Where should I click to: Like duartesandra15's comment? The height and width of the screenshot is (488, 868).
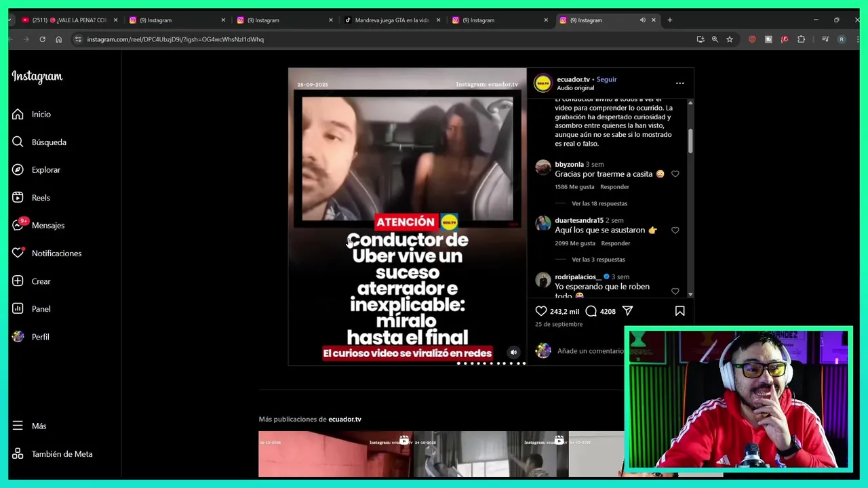pyautogui.click(x=675, y=230)
